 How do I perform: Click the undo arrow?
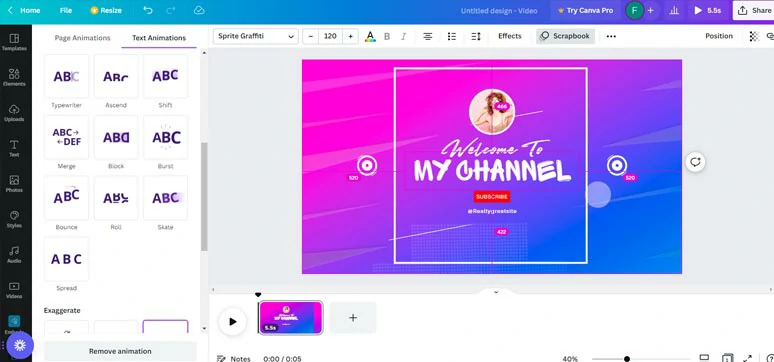pyautogui.click(x=148, y=10)
